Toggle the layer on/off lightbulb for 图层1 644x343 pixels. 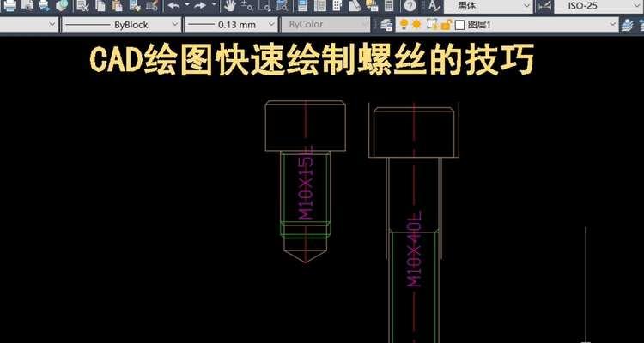(x=404, y=25)
